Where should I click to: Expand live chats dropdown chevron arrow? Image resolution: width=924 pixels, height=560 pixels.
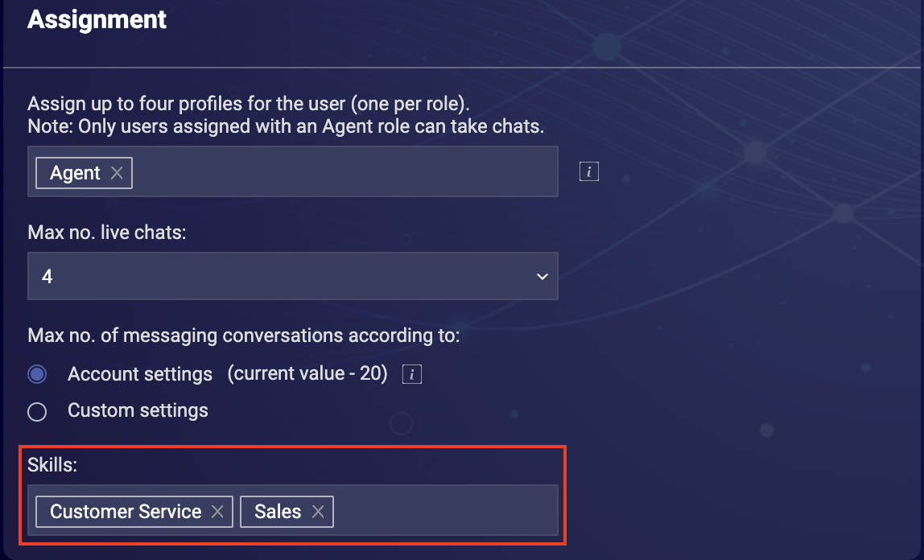542,276
